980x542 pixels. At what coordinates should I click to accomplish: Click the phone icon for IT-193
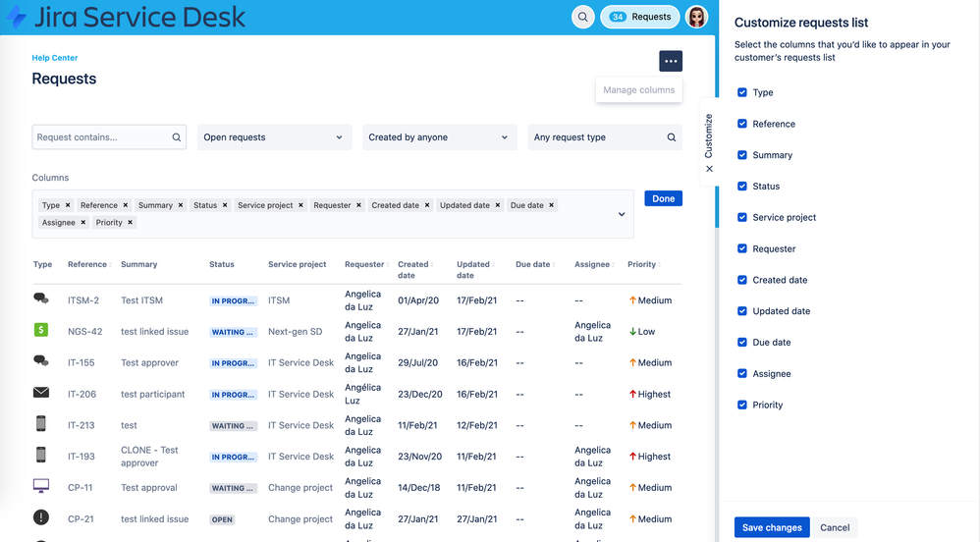click(40, 455)
